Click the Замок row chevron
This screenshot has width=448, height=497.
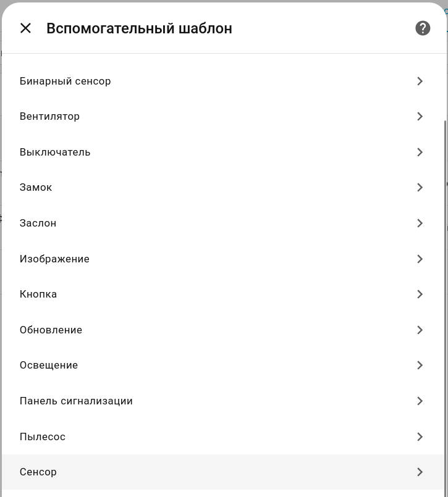tap(420, 188)
